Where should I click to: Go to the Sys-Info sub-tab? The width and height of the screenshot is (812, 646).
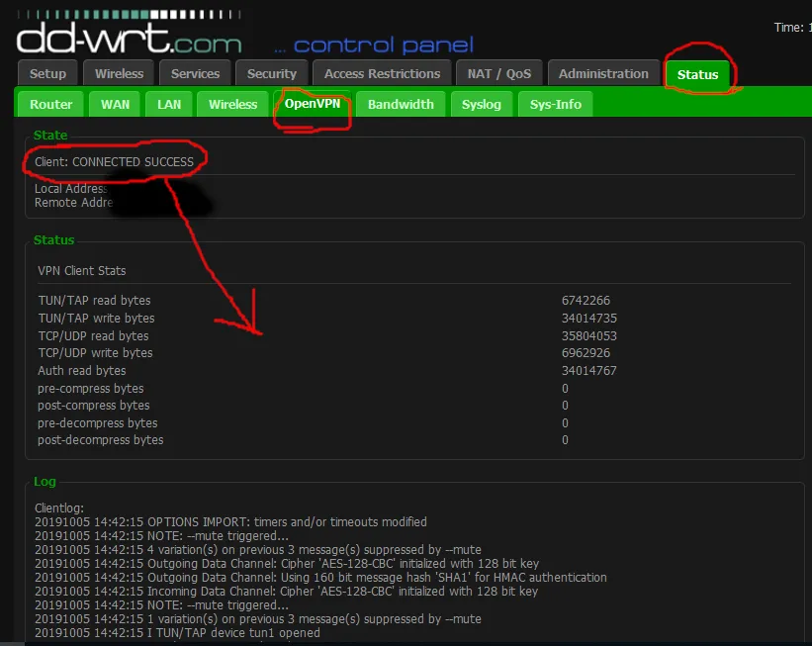(556, 104)
